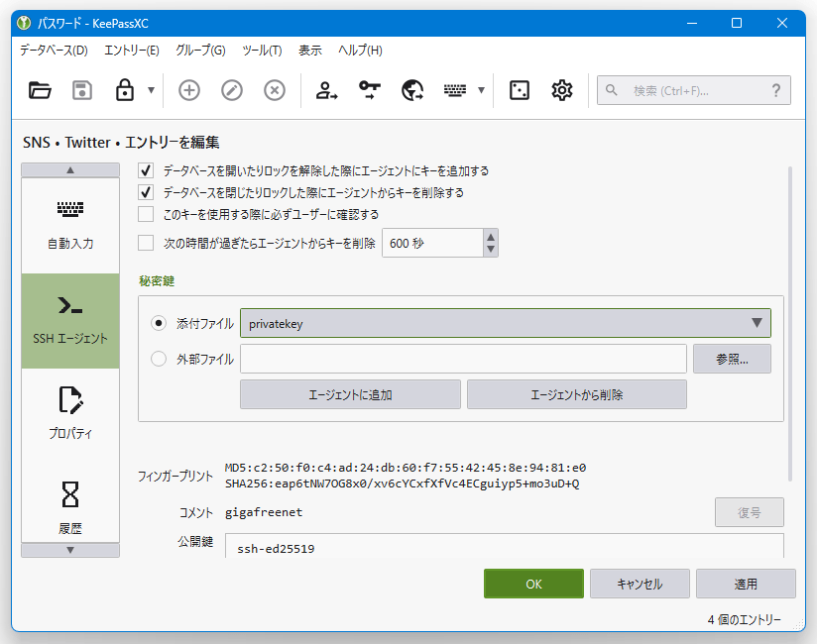Click the ssh-ed25519 public key field

505,546
